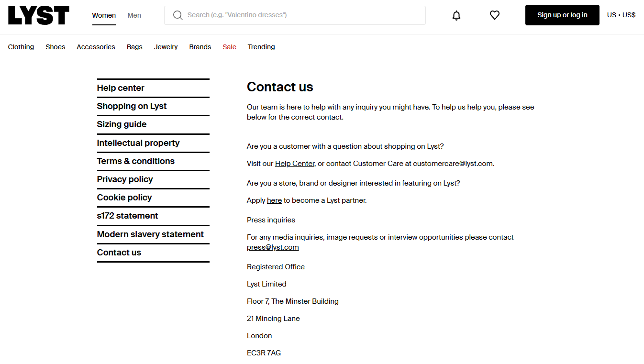644x364 pixels.
Task: Open the Clothing category menu
Action: click(x=21, y=47)
